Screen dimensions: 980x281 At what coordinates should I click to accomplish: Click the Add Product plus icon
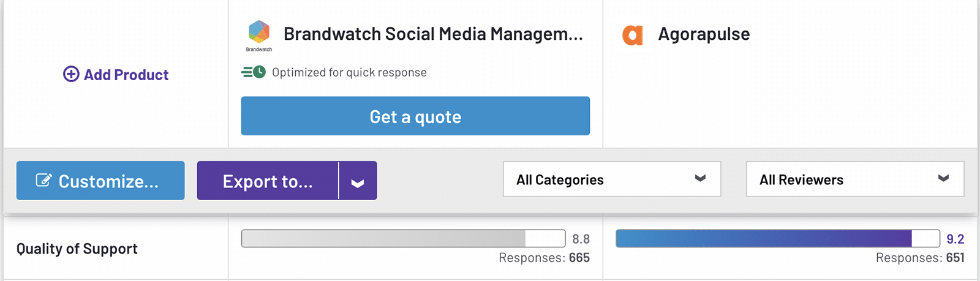tap(71, 74)
